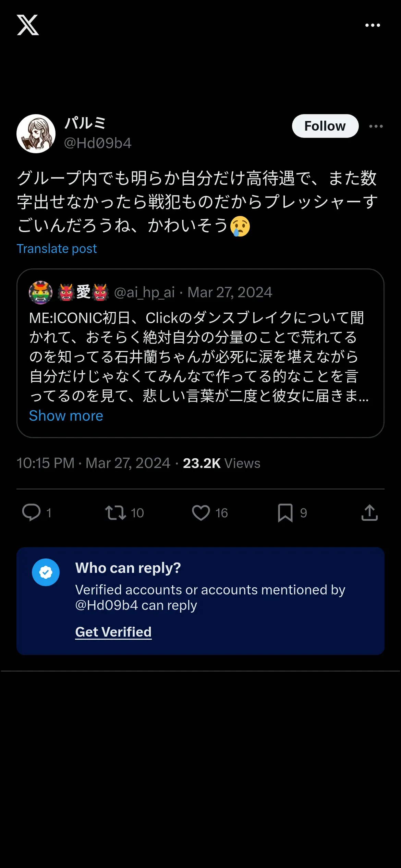Image resolution: width=401 pixels, height=868 pixels.
Task: Bookmark this post
Action: tap(285, 513)
